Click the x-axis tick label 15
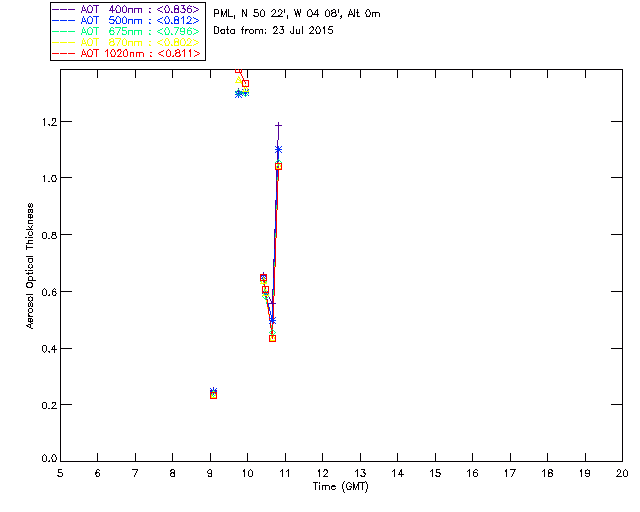 (x=435, y=473)
